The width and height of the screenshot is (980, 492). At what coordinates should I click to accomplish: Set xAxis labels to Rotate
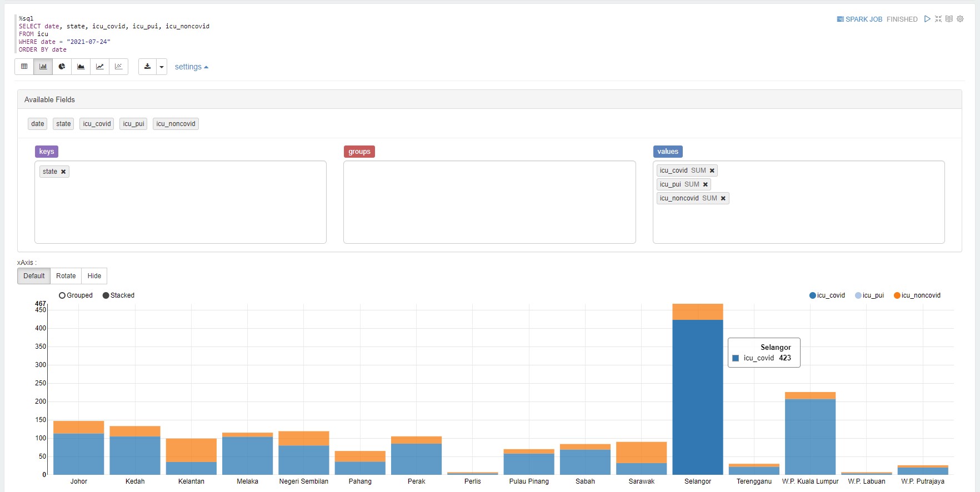point(66,276)
